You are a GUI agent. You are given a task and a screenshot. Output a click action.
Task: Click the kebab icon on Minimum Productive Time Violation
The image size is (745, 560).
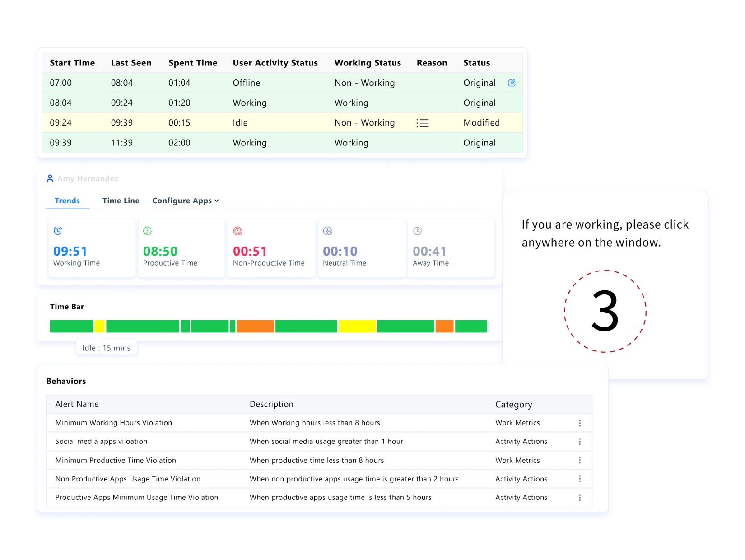tap(580, 460)
